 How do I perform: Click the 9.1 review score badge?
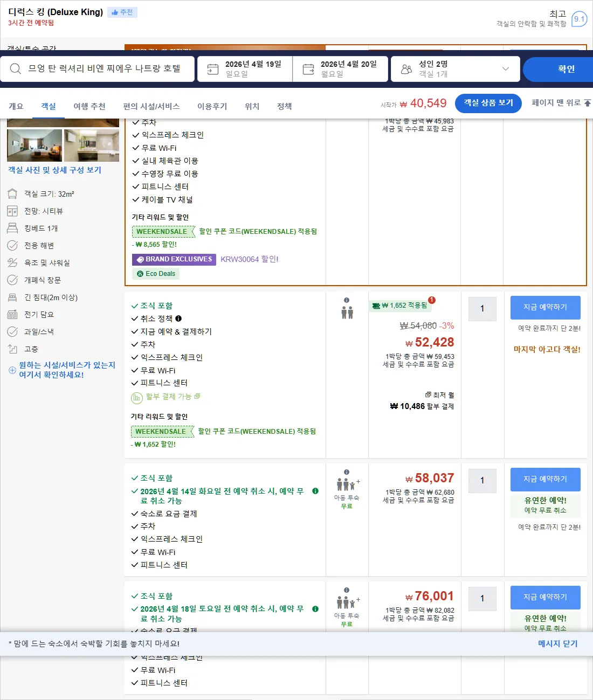[579, 19]
